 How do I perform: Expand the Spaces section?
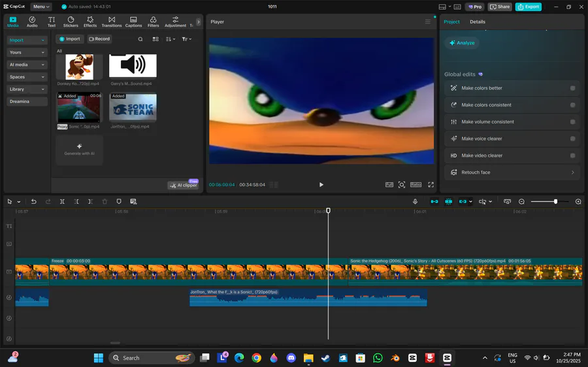tap(27, 77)
